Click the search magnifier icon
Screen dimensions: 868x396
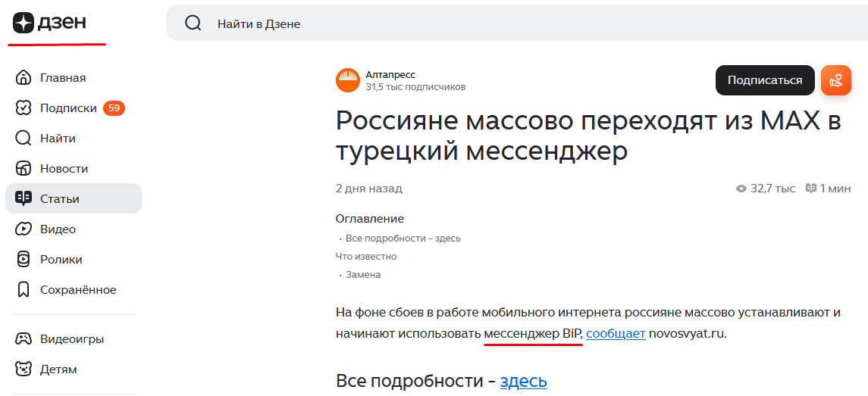[x=193, y=23]
